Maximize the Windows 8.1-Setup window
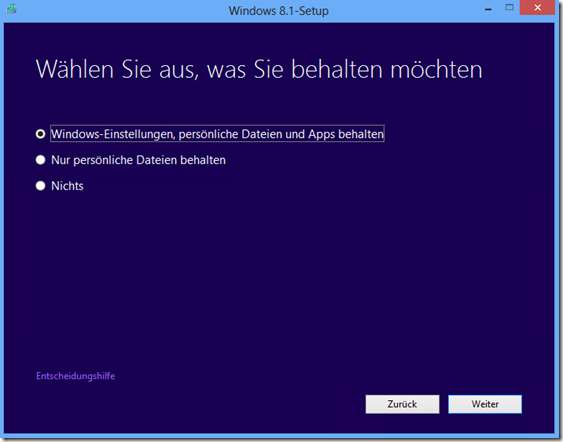Viewport: 563px width, 442px height. 509,8
